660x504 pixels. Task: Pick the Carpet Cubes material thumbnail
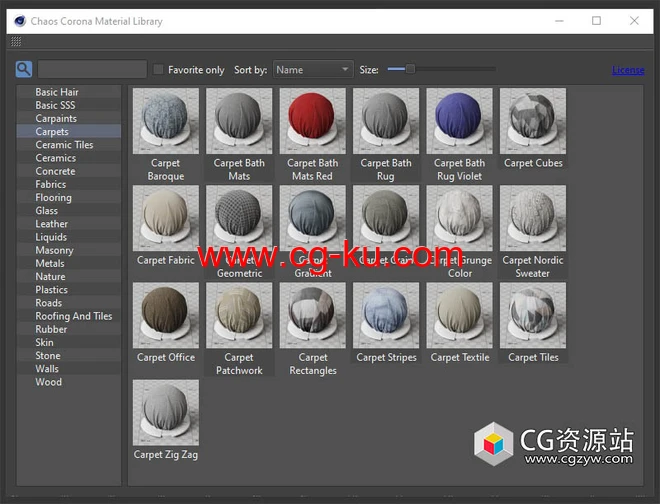pyautogui.click(x=533, y=121)
